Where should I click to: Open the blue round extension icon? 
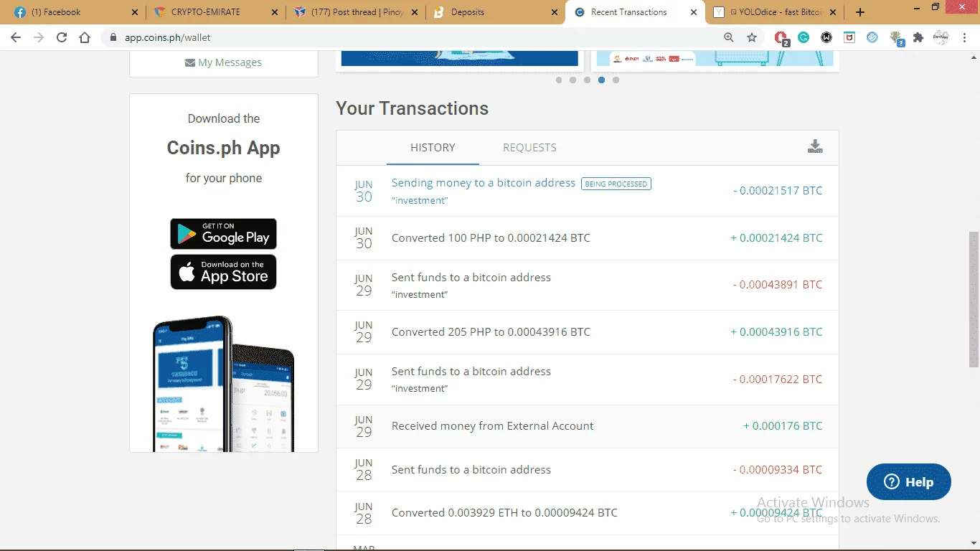point(872,38)
